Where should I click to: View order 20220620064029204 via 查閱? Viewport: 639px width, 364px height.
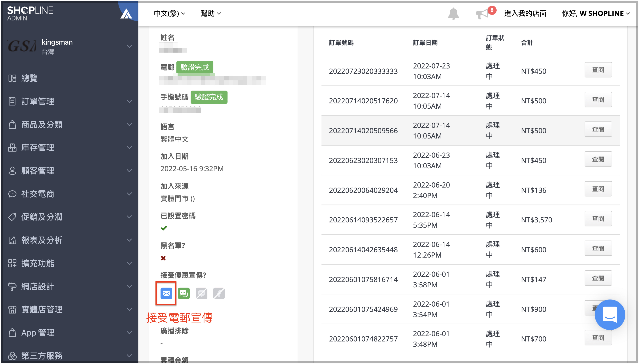click(598, 189)
